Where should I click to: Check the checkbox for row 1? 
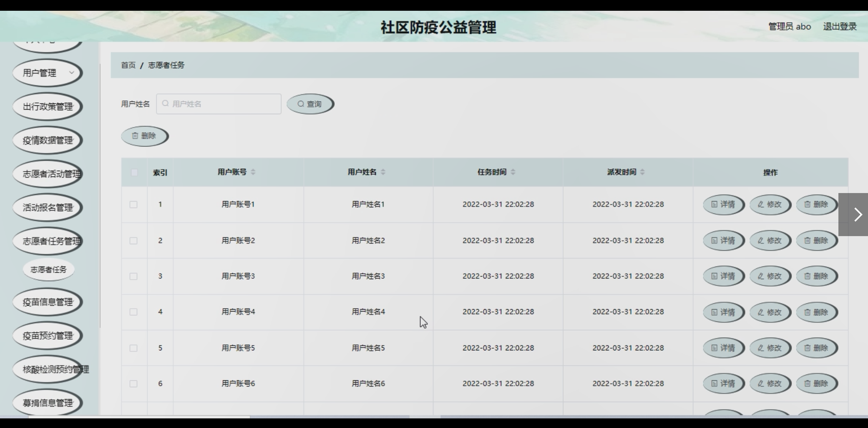click(x=134, y=205)
